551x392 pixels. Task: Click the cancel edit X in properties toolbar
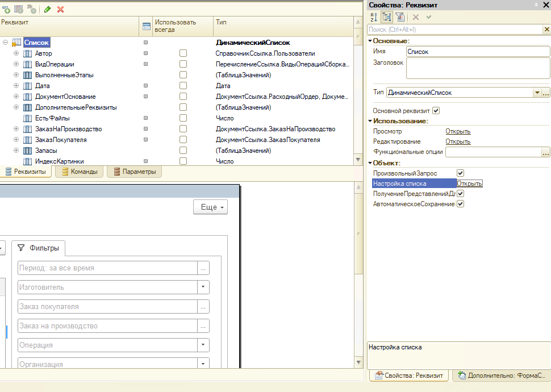(416, 17)
